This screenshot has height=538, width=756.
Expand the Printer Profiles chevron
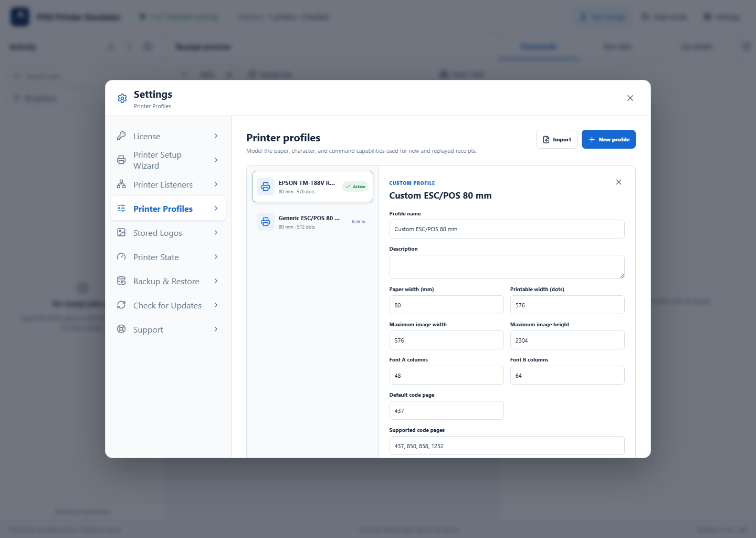pyautogui.click(x=216, y=209)
